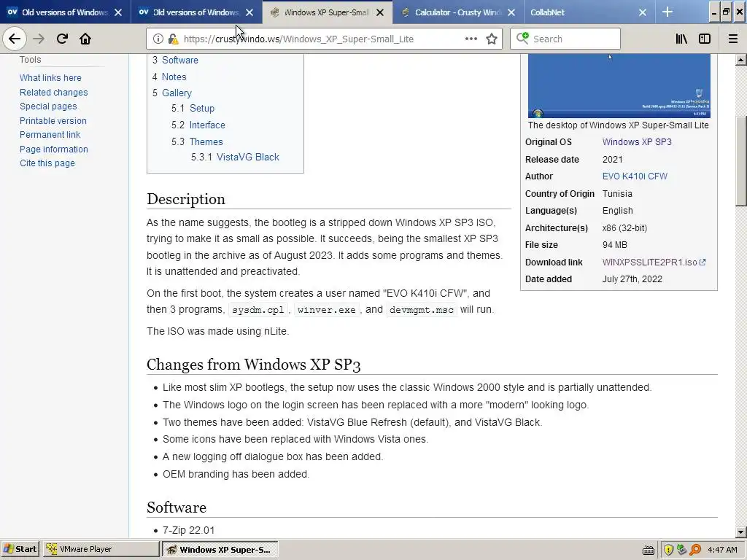Open EVO K410i CFW author link
Image resolution: width=747 pixels, height=560 pixels.
pos(635,176)
